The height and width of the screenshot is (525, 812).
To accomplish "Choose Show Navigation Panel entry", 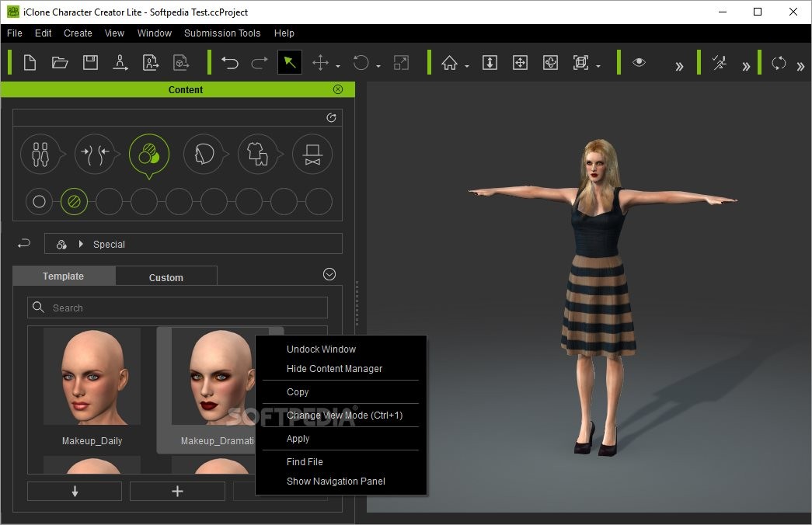I will tap(336, 482).
